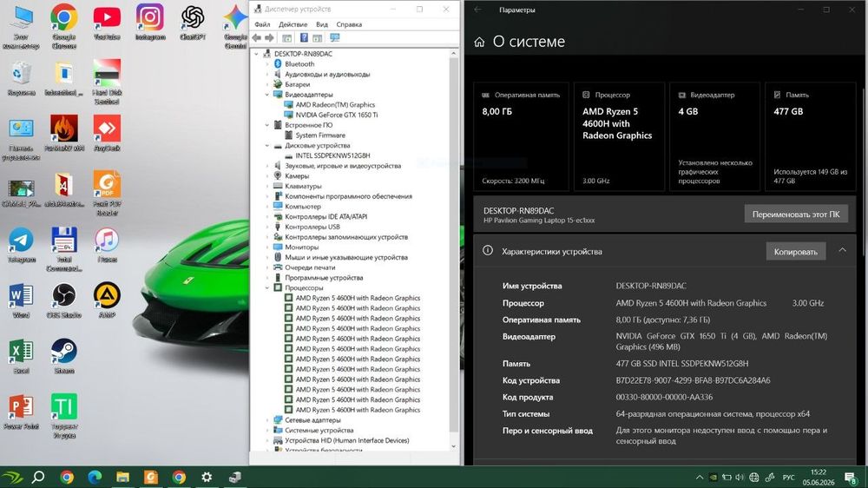This screenshot has height=488, width=868.
Task: Open Файл menu in Device Manager
Action: (262, 24)
